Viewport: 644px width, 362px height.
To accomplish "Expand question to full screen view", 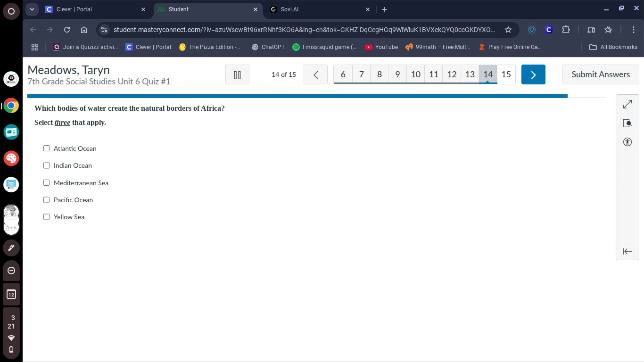I will point(627,104).
